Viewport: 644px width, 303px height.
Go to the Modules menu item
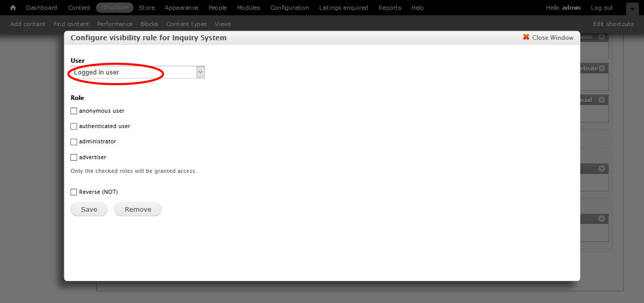coord(248,8)
